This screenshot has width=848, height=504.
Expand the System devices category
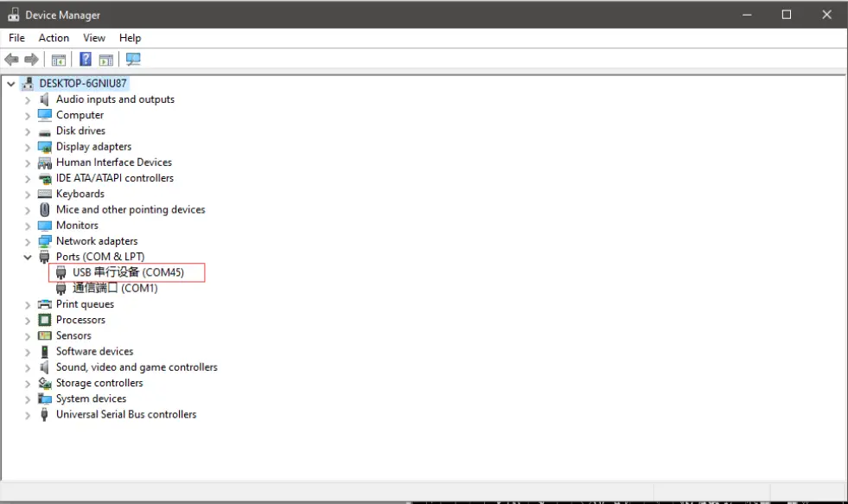[28, 399]
